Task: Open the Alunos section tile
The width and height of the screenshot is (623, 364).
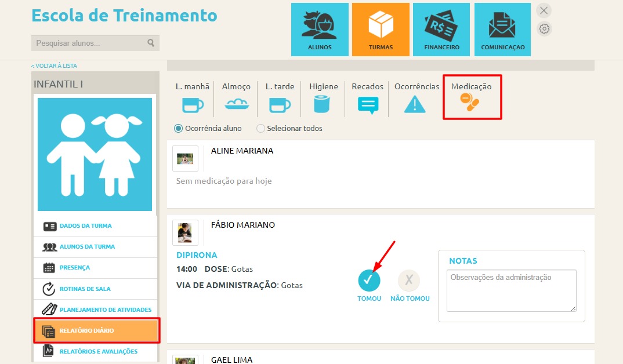Action: (320, 30)
